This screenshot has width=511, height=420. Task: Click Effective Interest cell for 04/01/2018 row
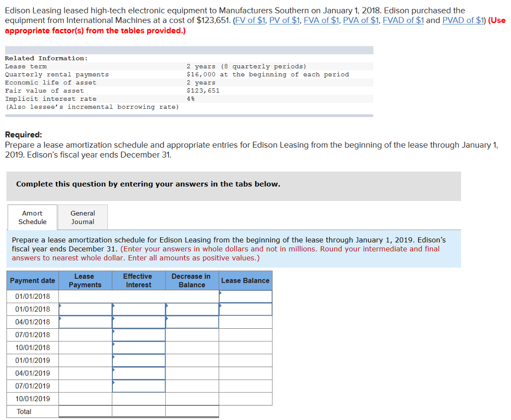click(139, 322)
